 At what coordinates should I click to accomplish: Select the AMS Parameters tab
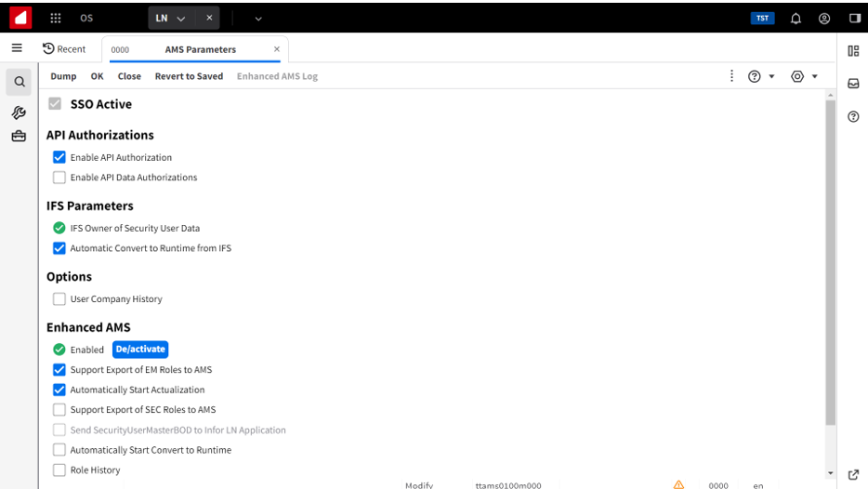click(x=200, y=49)
